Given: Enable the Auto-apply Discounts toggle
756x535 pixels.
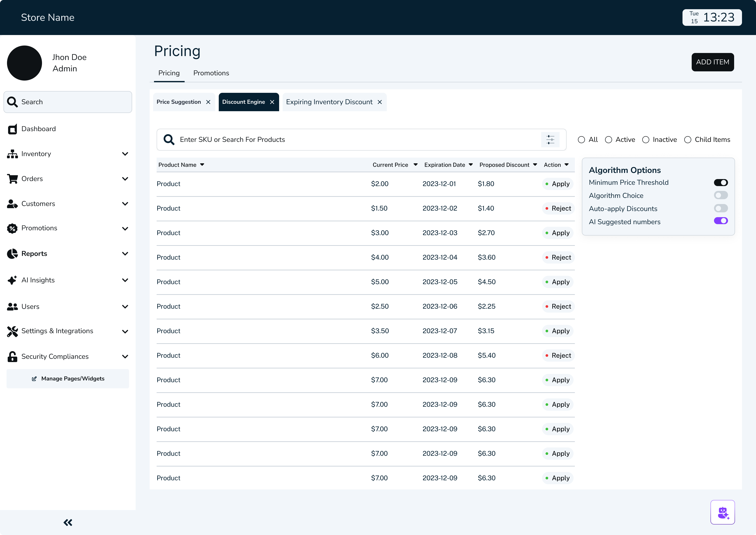Looking at the screenshot, I should tap(720, 209).
